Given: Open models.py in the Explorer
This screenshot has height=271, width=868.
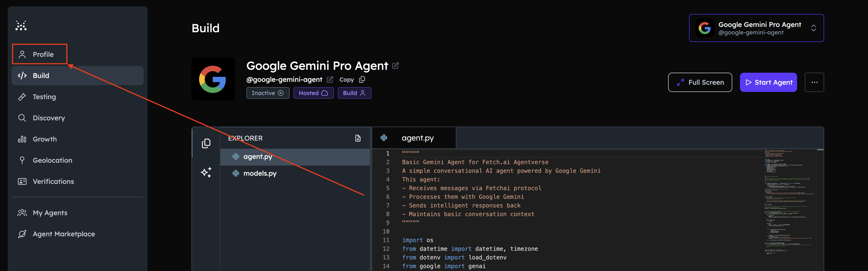Looking at the screenshot, I should tap(295, 174).
